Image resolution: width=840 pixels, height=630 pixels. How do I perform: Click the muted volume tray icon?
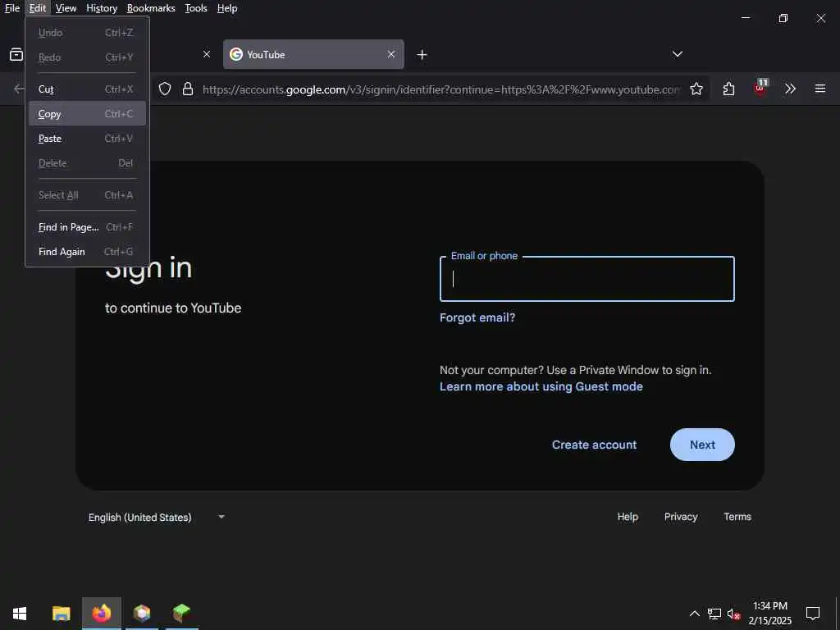pos(733,614)
